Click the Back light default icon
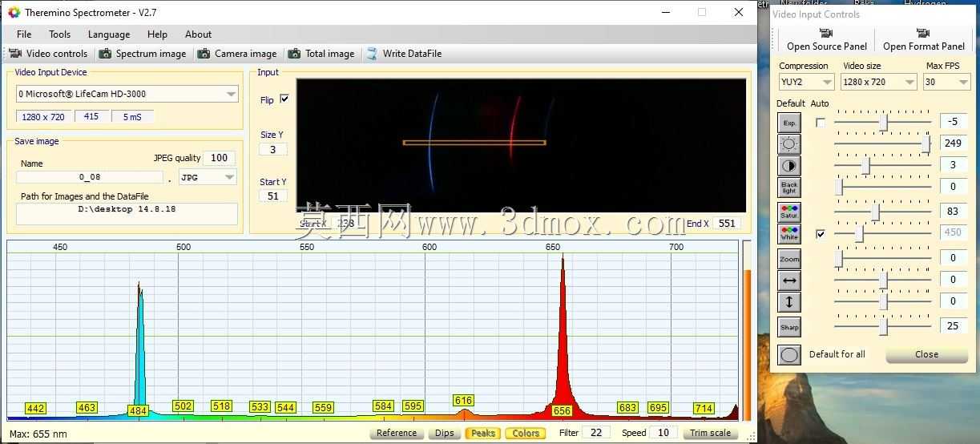The image size is (980, 444). (789, 188)
